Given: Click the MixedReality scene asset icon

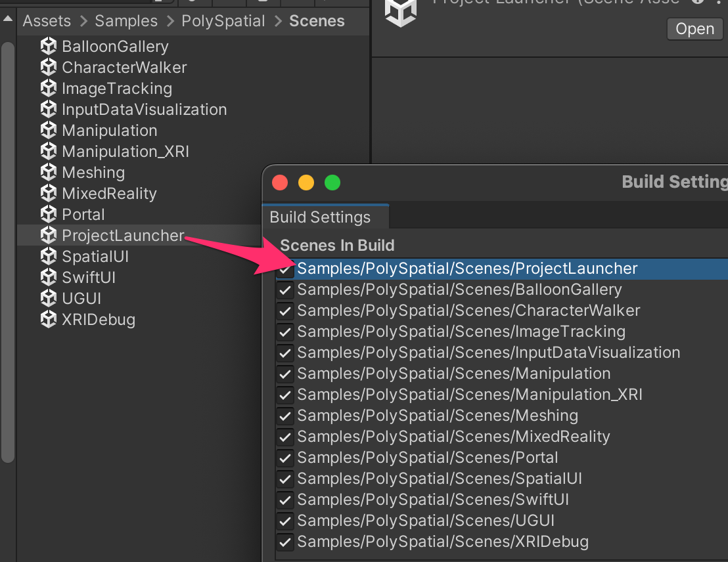Looking at the screenshot, I should [49, 193].
